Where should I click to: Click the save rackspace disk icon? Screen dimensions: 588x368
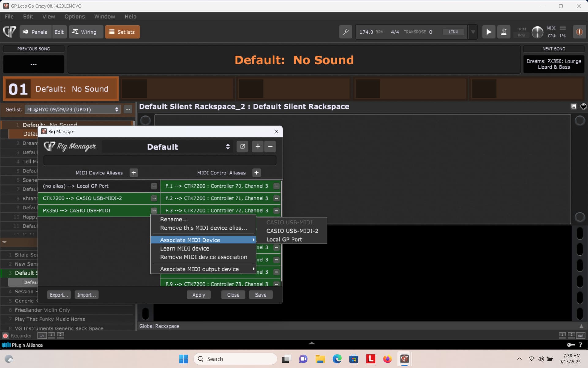click(x=574, y=106)
